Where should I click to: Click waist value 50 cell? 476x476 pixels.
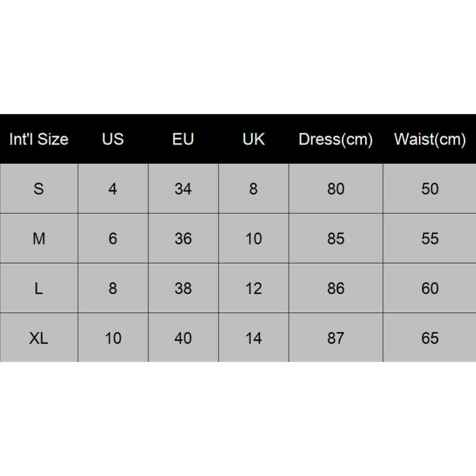pos(430,189)
